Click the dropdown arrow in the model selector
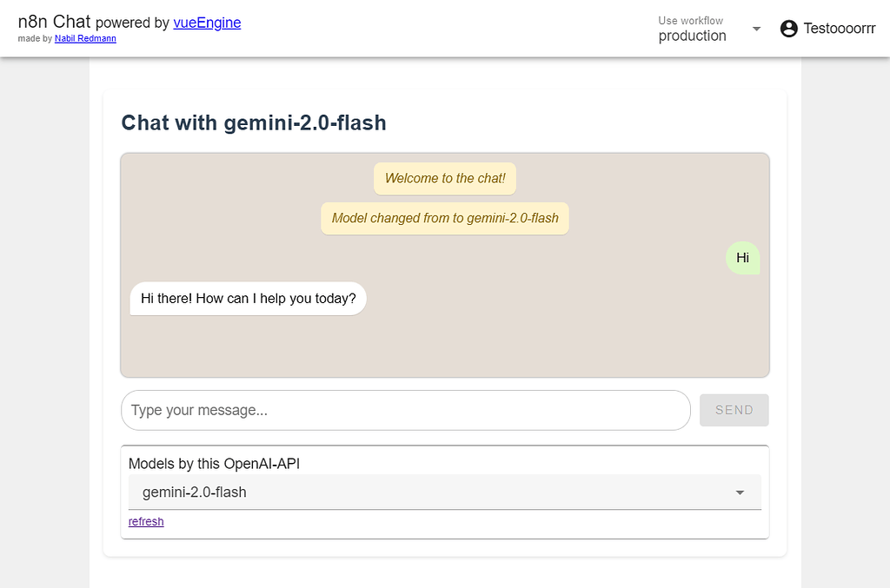Image resolution: width=890 pixels, height=588 pixels. pos(741,492)
